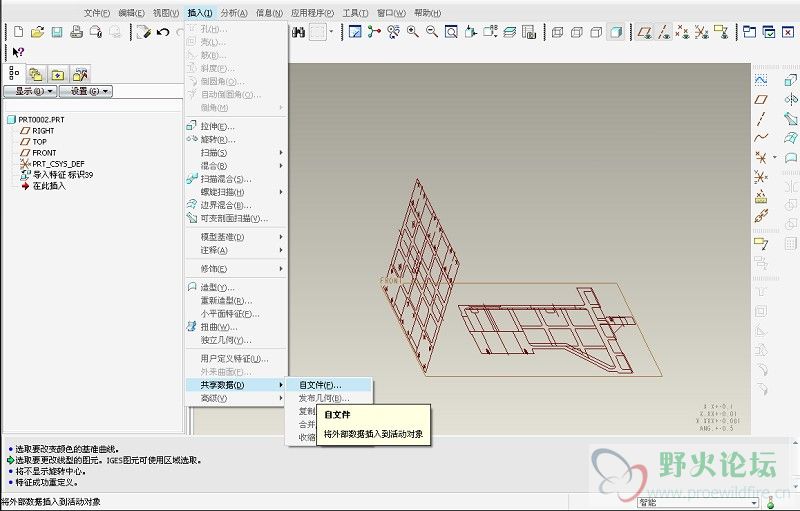800x511 pixels.
Task: Click the Datum Curve tool in right toolbar
Action: click(761, 138)
